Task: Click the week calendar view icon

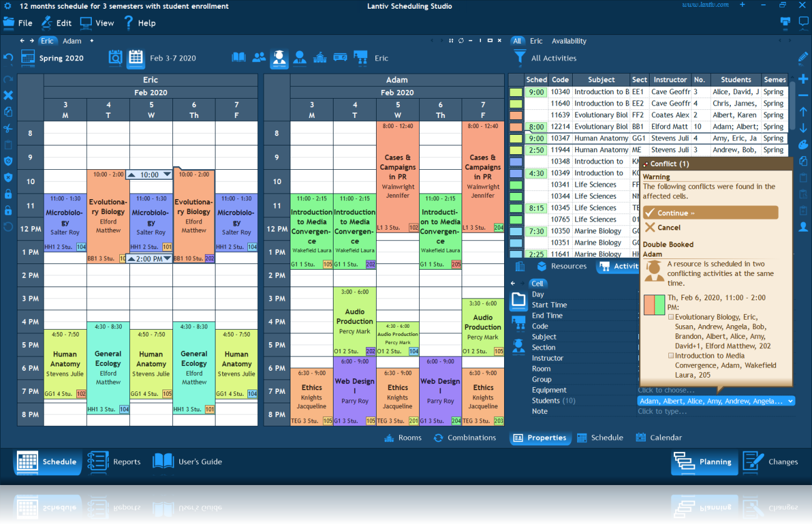Action: [136, 58]
